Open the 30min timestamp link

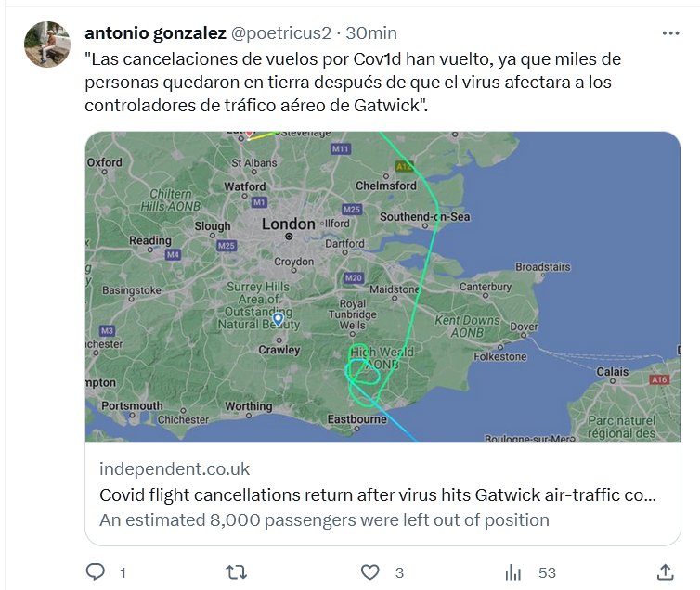point(371,33)
